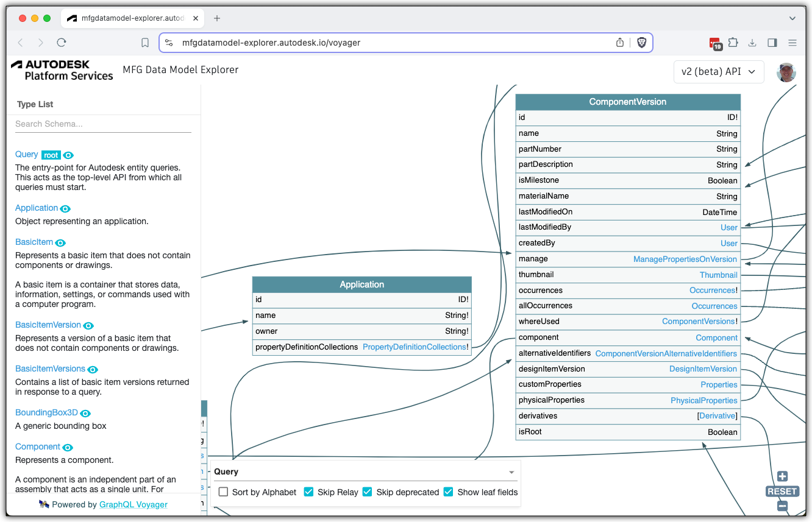Click the share icon in address bar

(x=620, y=43)
